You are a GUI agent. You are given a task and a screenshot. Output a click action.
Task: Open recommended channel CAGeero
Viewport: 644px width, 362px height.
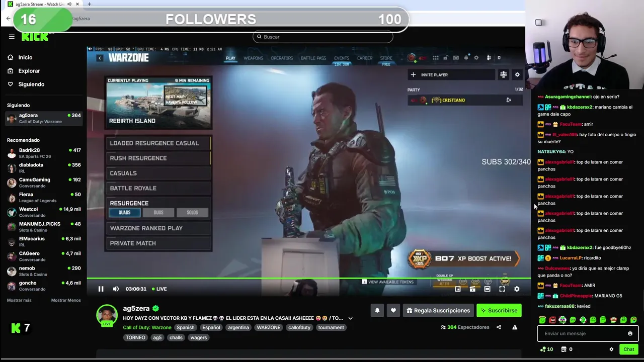(x=44, y=256)
